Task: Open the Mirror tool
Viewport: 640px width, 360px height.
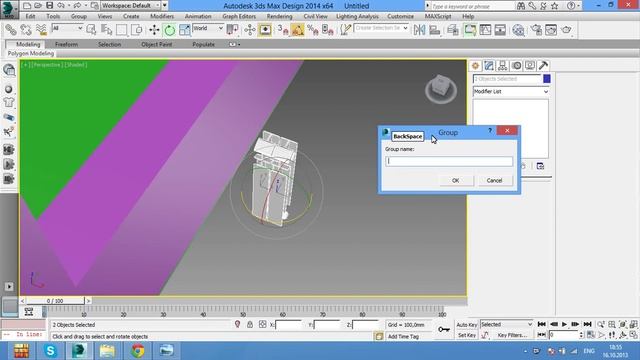Action: pyautogui.click(x=419, y=30)
